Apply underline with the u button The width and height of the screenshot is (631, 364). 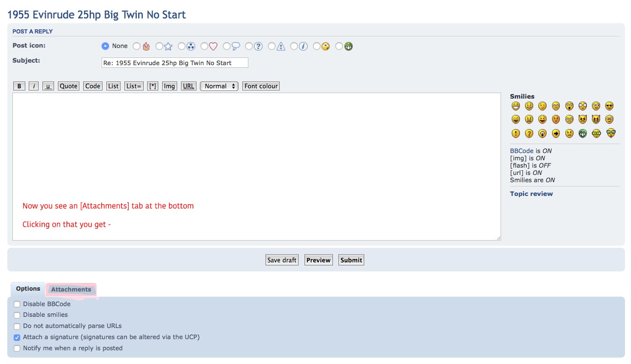tap(48, 86)
